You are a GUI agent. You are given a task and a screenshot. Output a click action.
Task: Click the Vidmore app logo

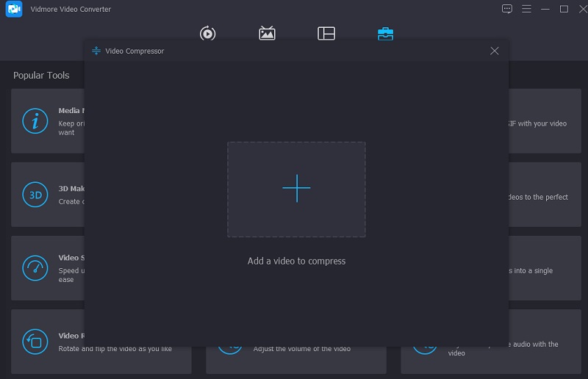15,10
